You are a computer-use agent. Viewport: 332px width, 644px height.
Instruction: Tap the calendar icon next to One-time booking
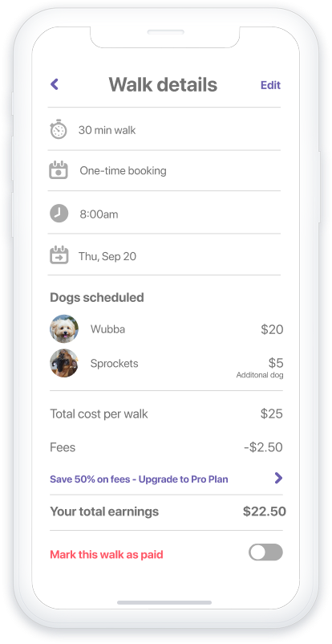tap(59, 170)
